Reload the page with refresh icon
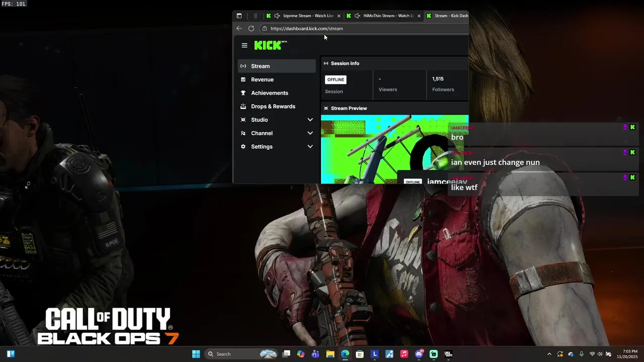 [x=251, y=28]
